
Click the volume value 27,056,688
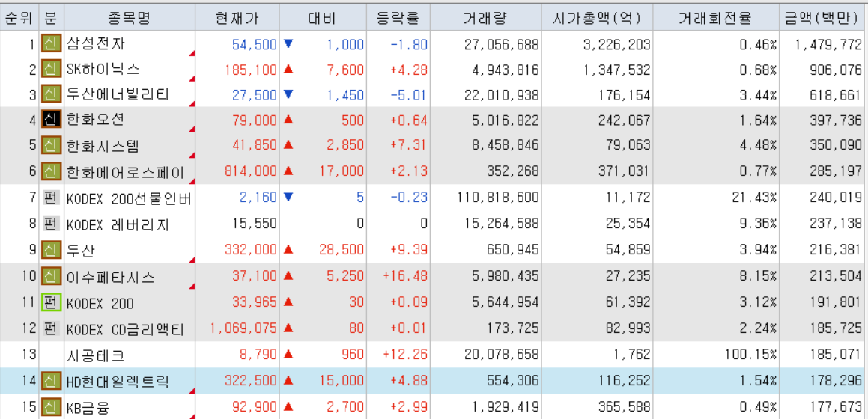(502, 44)
